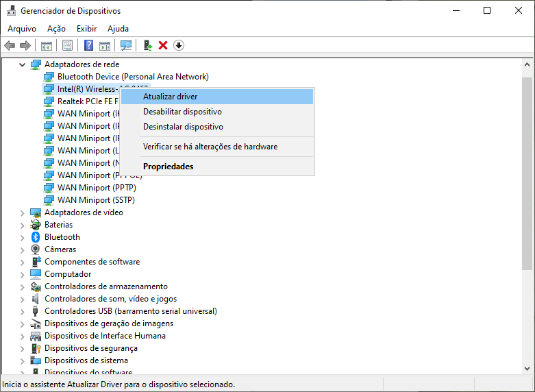Image resolution: width=535 pixels, height=392 pixels.
Task: Click the Adaptadores de vídeo icon
Action: (36, 212)
